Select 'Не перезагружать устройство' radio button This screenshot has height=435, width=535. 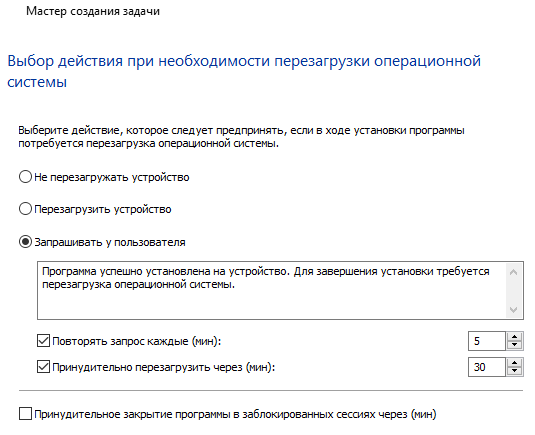pos(25,177)
